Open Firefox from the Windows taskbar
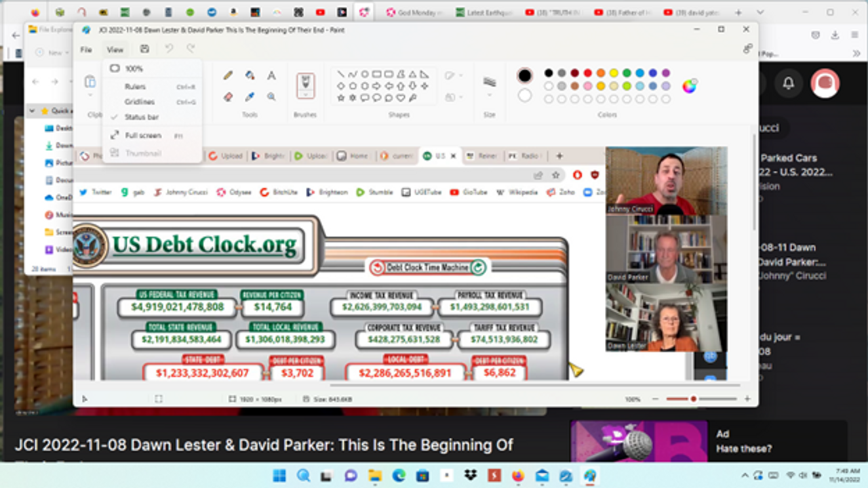This screenshot has width=868, height=488. (518, 476)
